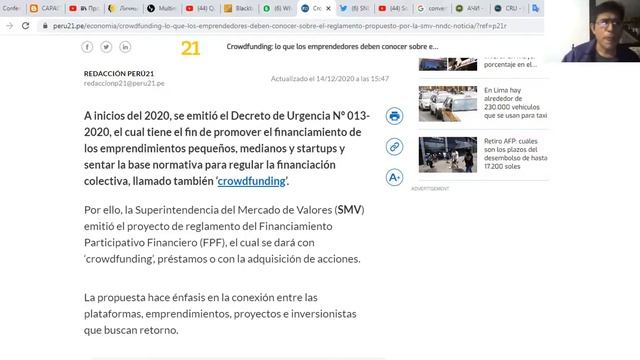Open the Twitter browser tab
The width and height of the screenshot is (640, 360).
[x=355, y=8]
